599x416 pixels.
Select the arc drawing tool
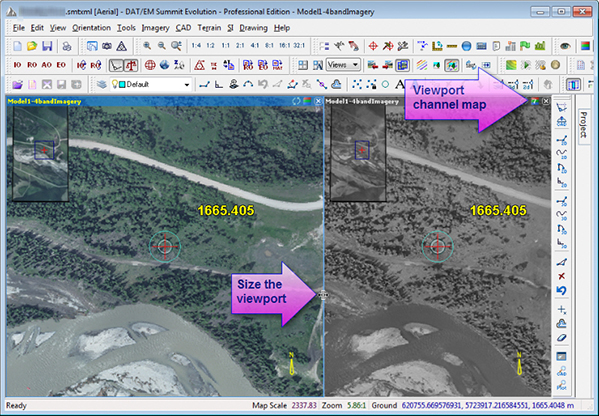(248, 84)
